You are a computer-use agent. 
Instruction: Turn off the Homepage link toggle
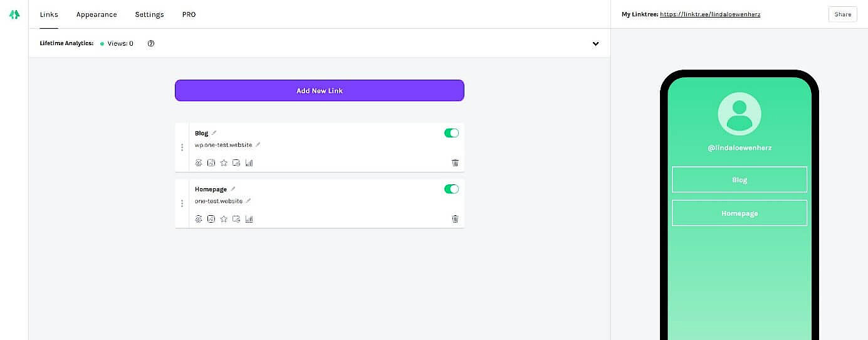point(451,189)
